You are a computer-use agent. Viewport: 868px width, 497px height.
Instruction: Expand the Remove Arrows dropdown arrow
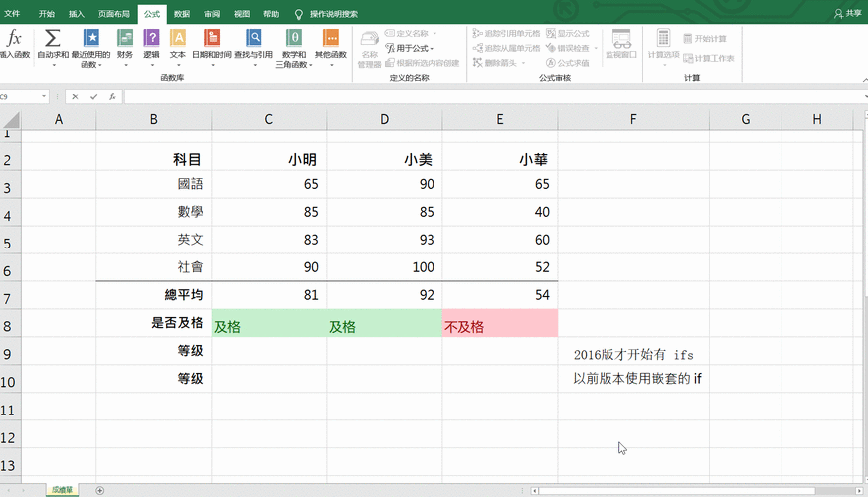point(523,63)
